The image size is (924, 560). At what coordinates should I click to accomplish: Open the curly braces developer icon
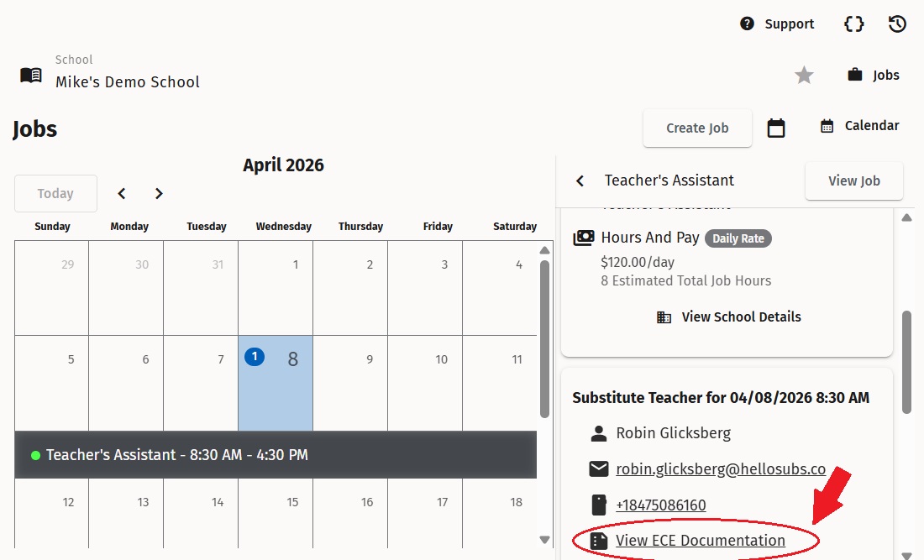(853, 24)
